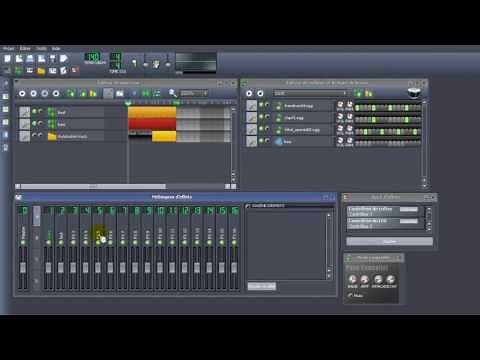Screen dimensions: 480x360
Task: Mute the top song-editor track
Action: tap(34, 112)
